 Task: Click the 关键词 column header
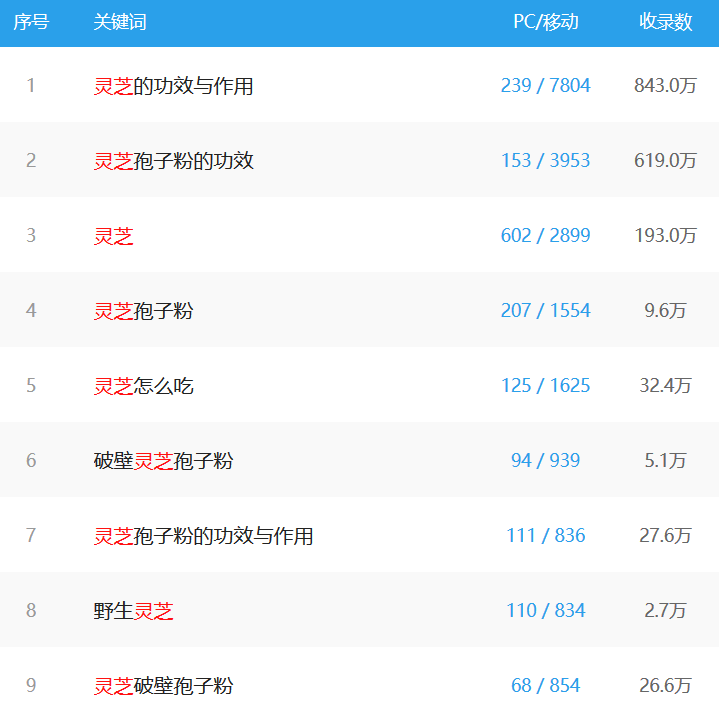point(120,22)
